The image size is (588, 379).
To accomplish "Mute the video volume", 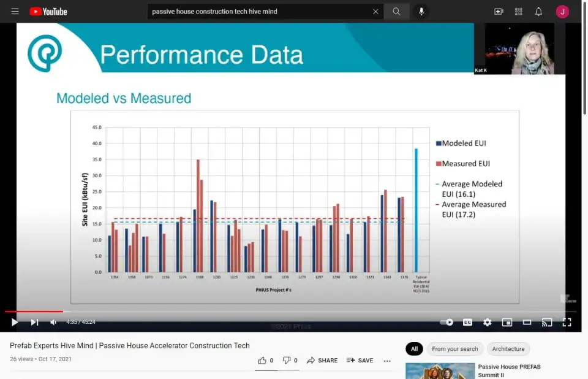I will pyautogui.click(x=54, y=322).
